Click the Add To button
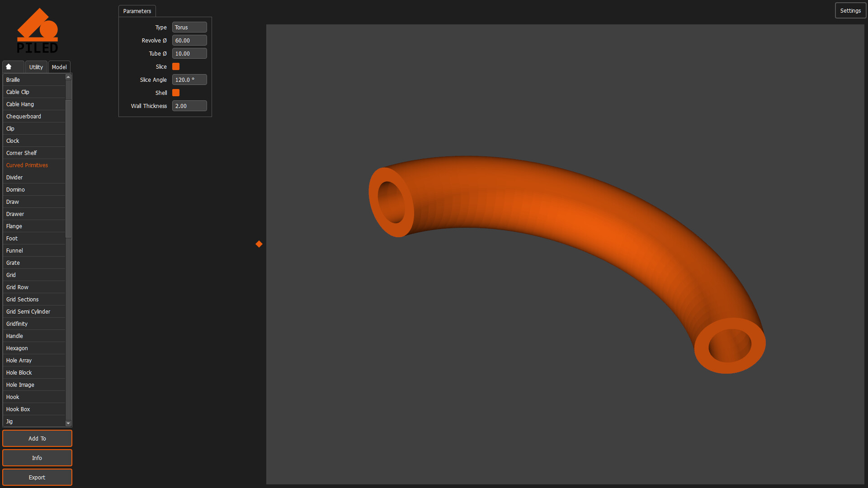The height and width of the screenshot is (488, 868). 37,438
